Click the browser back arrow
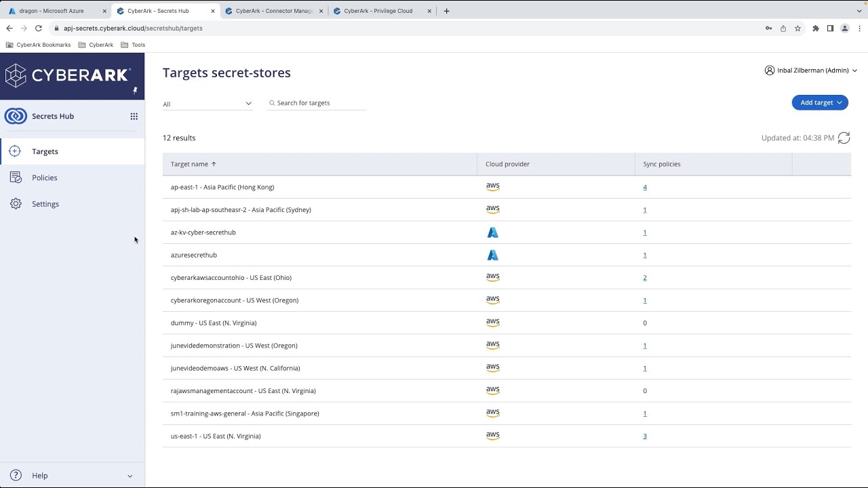868x488 pixels. point(9,28)
